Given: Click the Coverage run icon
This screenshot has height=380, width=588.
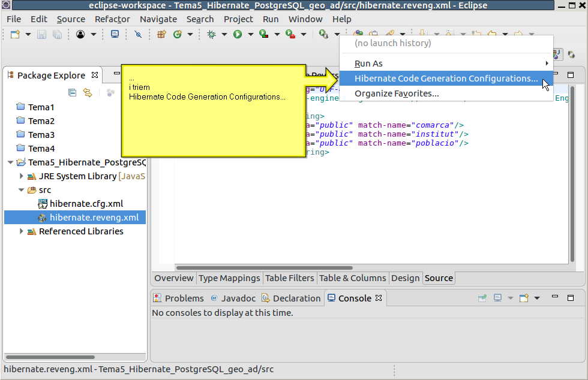Looking at the screenshot, I should click(x=264, y=35).
